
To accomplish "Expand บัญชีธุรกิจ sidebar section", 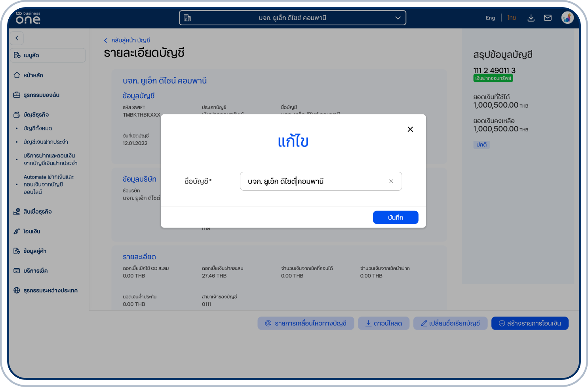I will tap(36, 115).
